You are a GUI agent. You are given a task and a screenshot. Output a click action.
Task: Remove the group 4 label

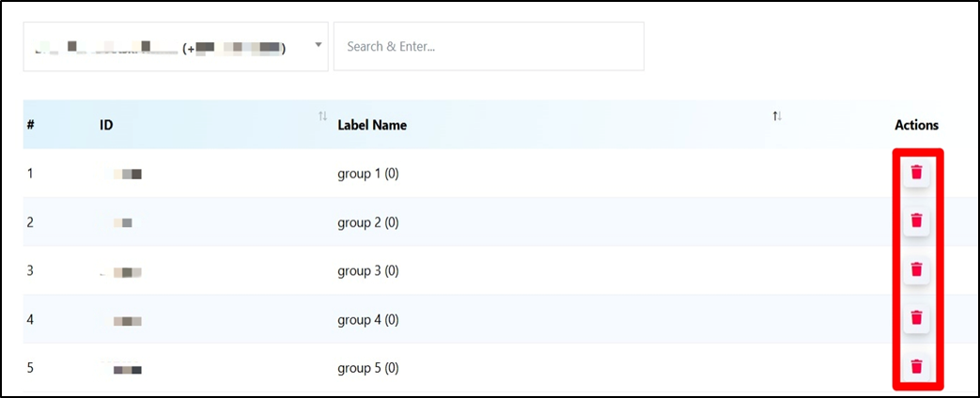click(x=916, y=318)
